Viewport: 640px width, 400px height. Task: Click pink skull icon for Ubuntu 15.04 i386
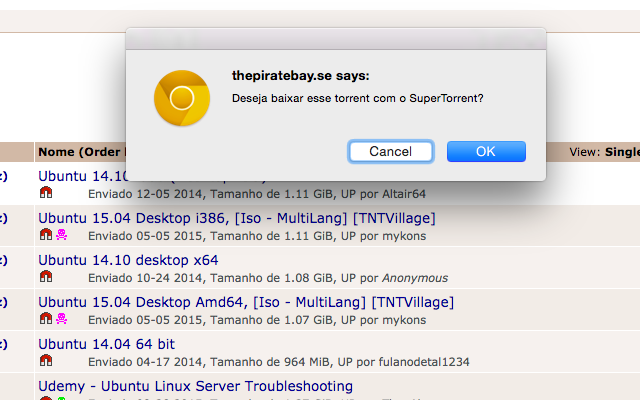point(62,235)
